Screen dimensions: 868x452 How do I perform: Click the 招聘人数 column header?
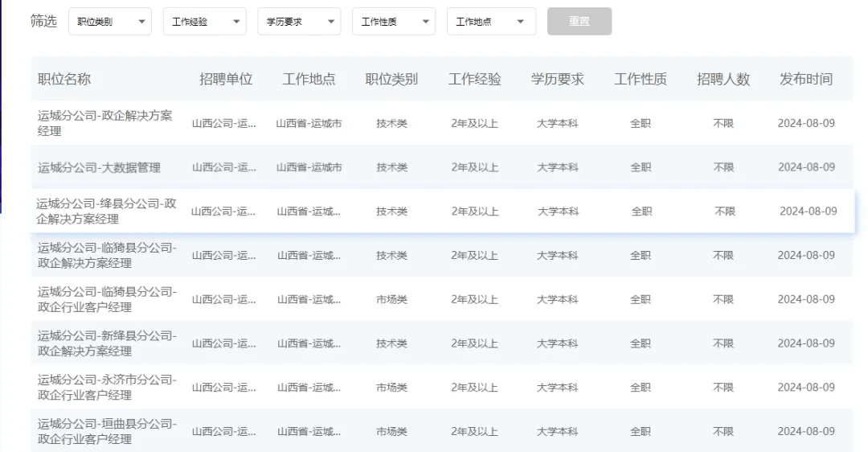click(723, 79)
